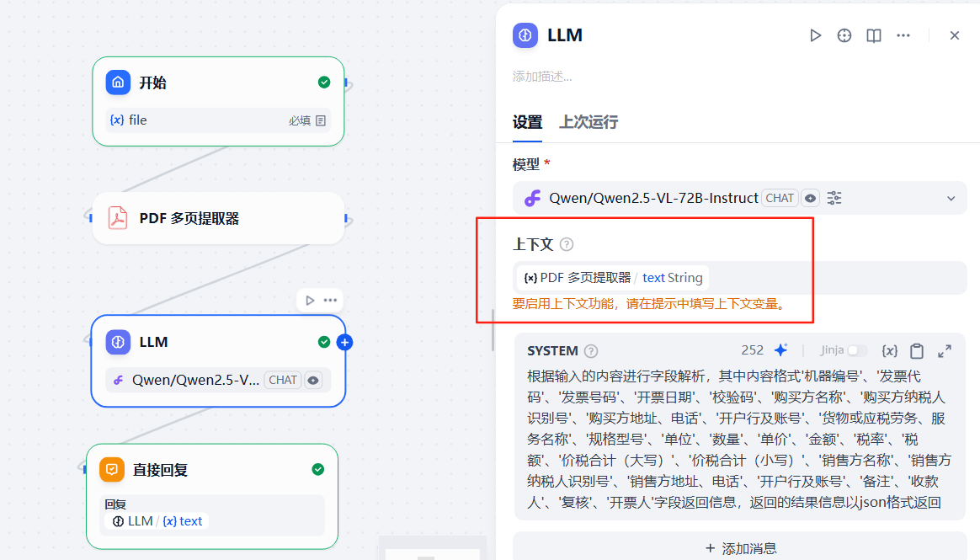Click the 添加消息 button
This screenshot has width=980, height=560.
click(x=740, y=548)
